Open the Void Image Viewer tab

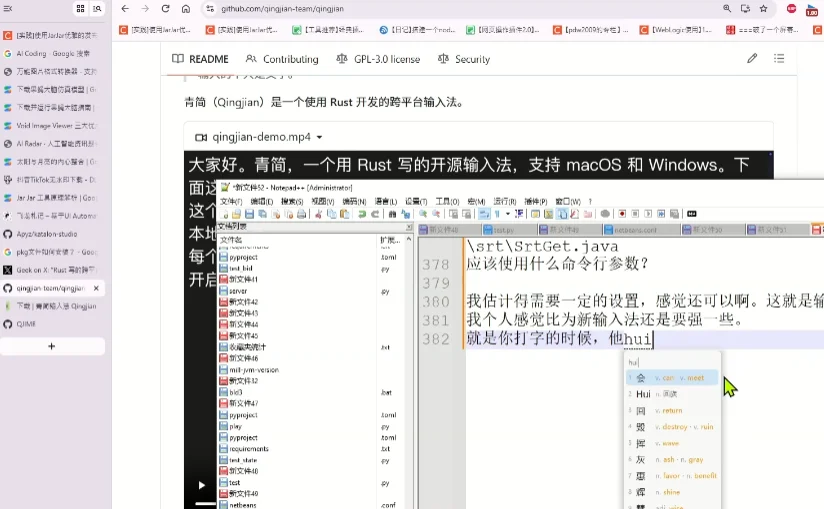pos(53,126)
